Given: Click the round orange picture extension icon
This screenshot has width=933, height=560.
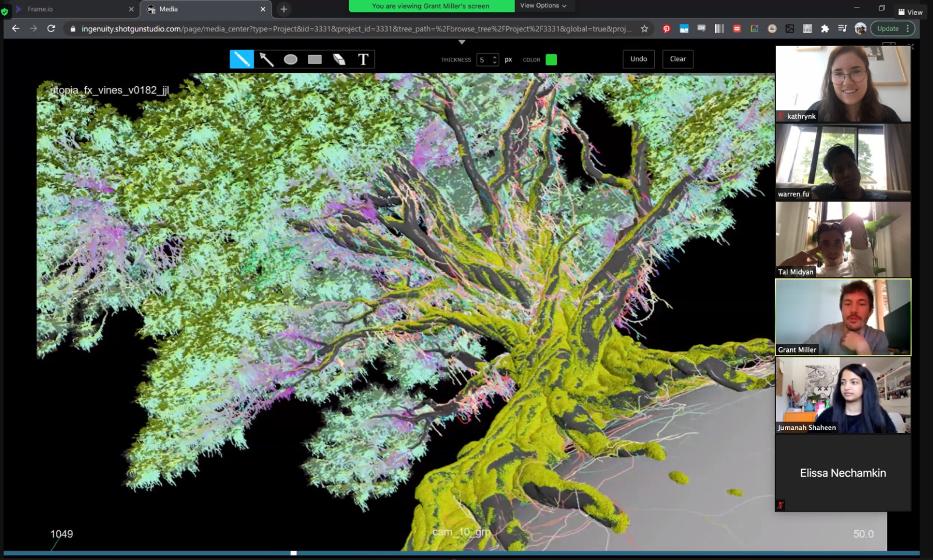Looking at the screenshot, I should coord(772,29).
